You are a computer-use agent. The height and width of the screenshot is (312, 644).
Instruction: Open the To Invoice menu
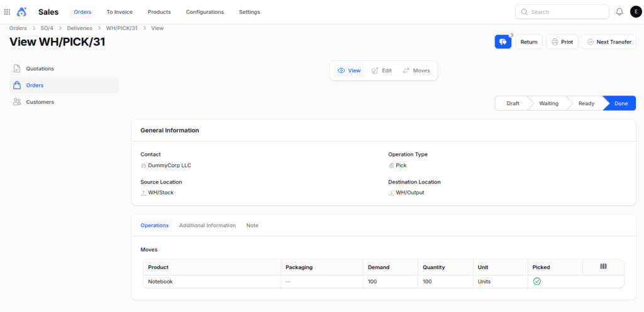(x=119, y=12)
